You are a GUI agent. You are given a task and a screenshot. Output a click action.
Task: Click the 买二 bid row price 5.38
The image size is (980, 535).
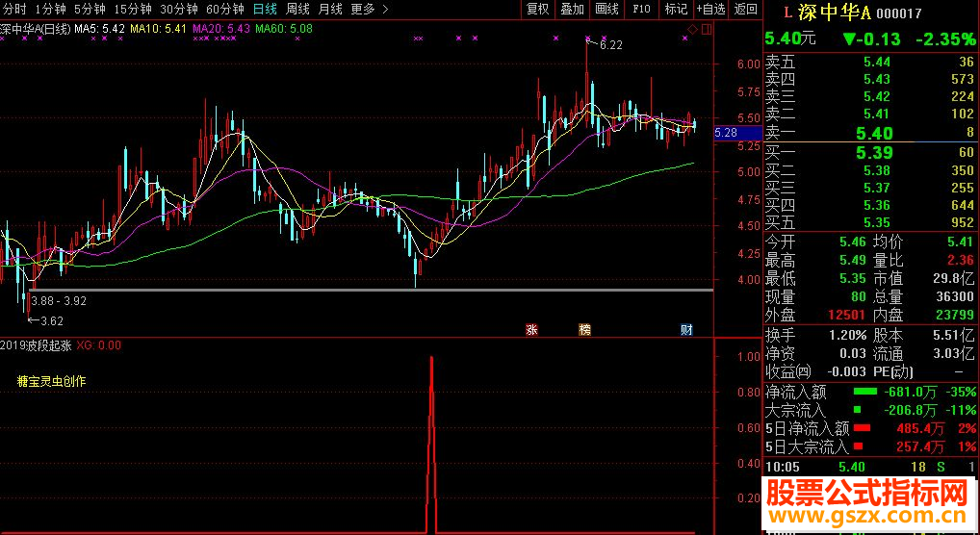coord(877,170)
